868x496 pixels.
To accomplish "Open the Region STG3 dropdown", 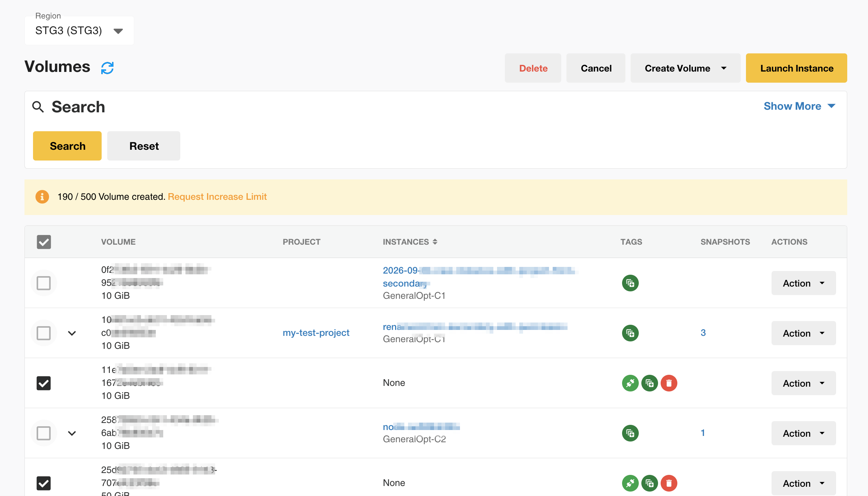I will coord(79,30).
